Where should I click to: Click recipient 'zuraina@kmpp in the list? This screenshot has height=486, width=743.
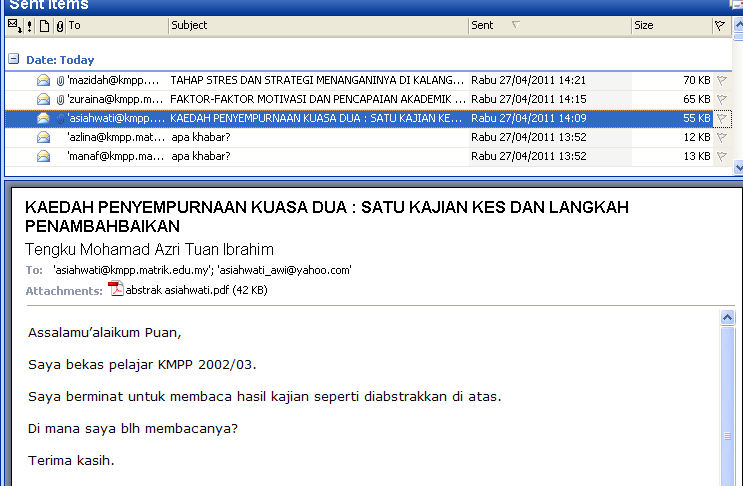point(116,99)
